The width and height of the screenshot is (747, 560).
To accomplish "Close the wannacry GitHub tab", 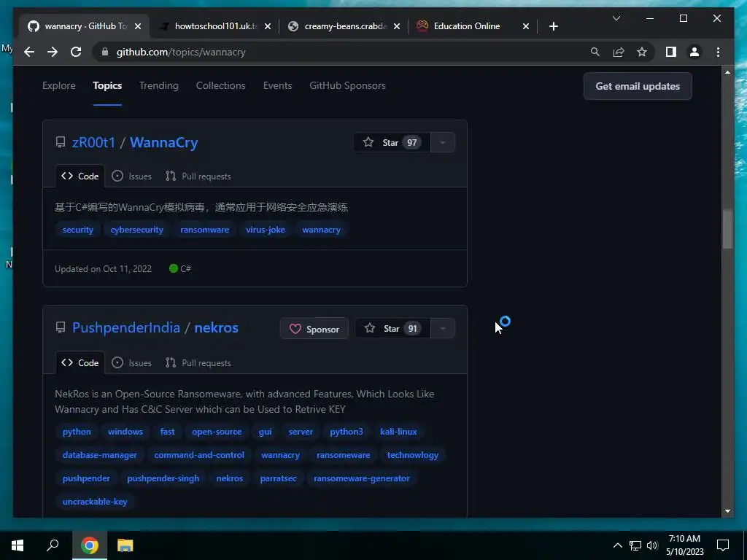I will [x=138, y=26].
